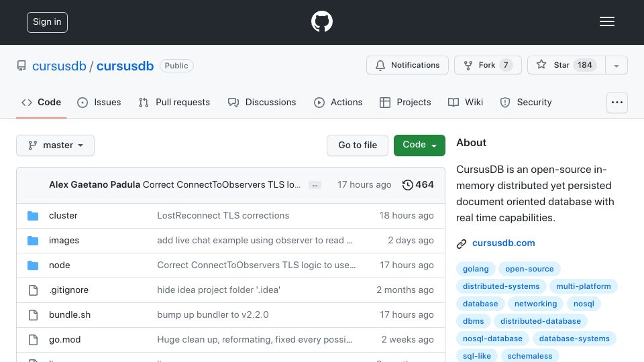Open the Wiki tab
Image resolution: width=644 pixels, height=362 pixels.
point(466,102)
